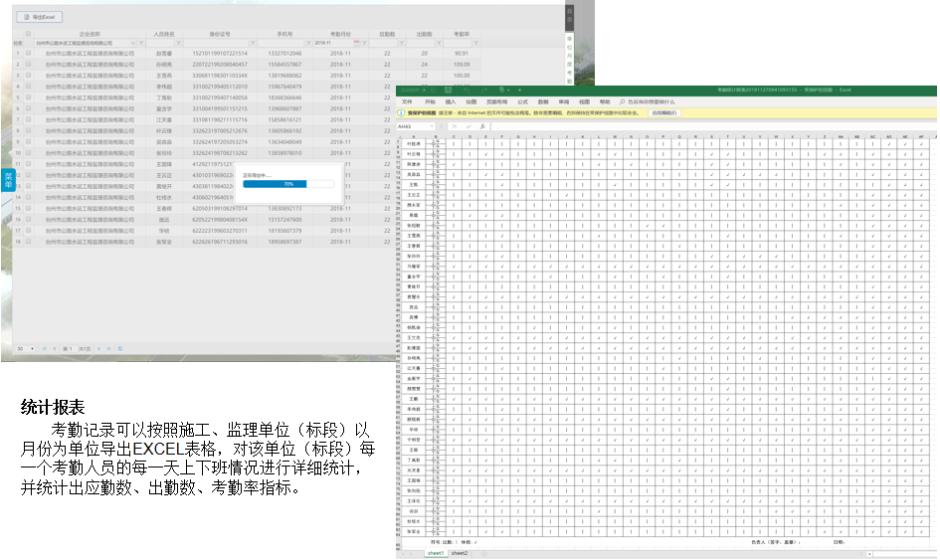
Task: Open the 插入 tab in Excel ribbon
Action: click(x=451, y=101)
